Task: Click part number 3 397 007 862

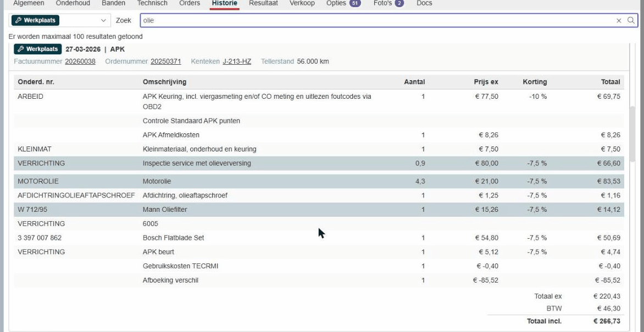Action: pyautogui.click(x=40, y=238)
